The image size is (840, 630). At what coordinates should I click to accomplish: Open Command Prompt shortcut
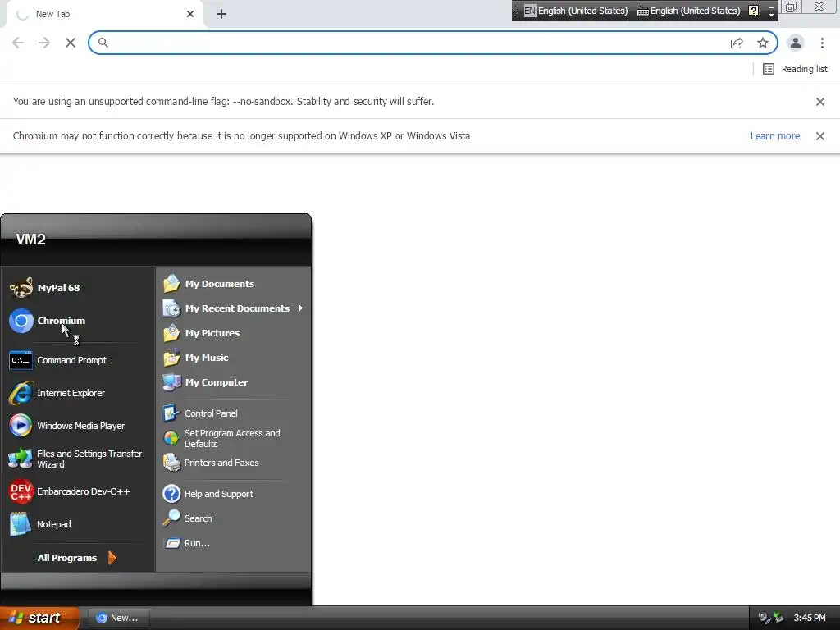click(x=78, y=360)
